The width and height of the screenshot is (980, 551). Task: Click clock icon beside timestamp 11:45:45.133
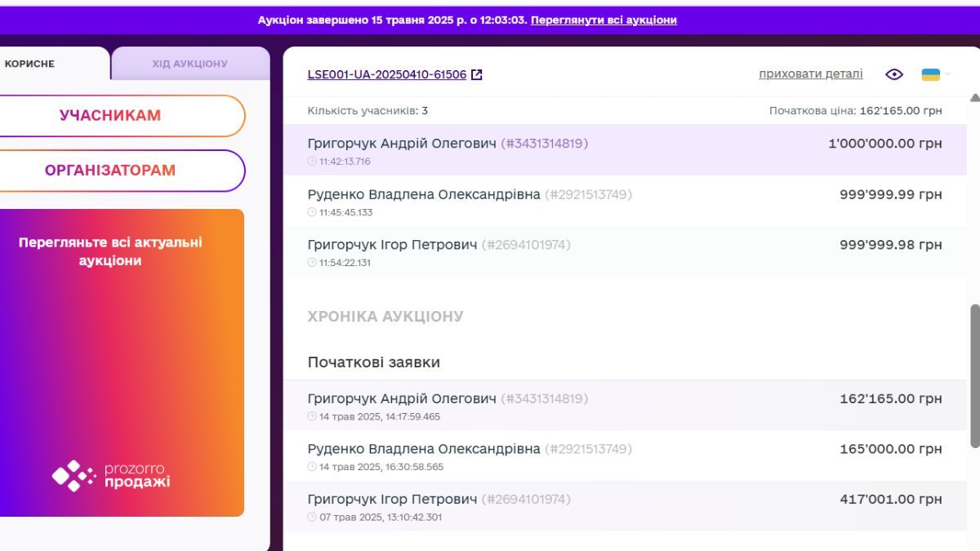310,211
